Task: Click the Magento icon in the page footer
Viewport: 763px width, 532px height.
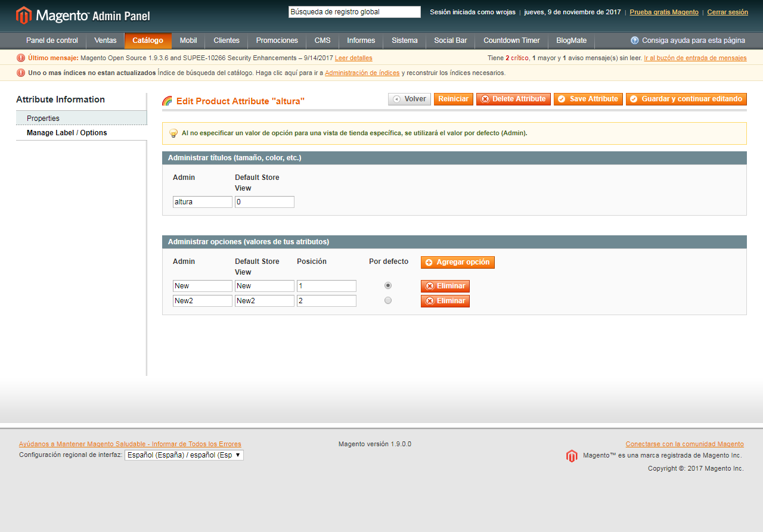Action: pyautogui.click(x=571, y=456)
